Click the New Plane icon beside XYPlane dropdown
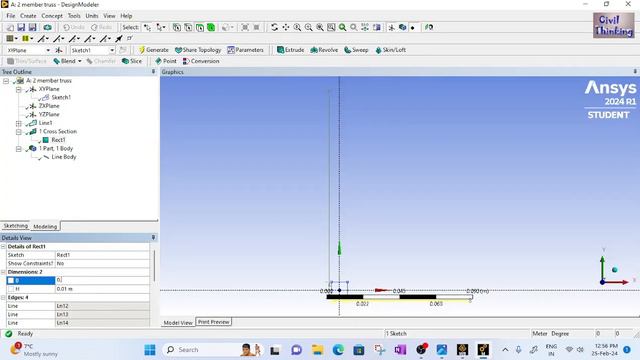640x360 pixels. click(x=59, y=50)
